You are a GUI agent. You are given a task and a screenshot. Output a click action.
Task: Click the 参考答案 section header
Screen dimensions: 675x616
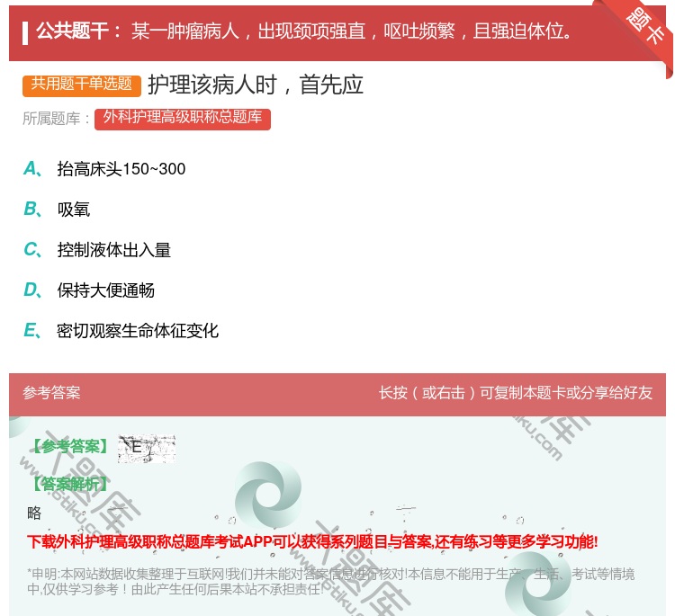pos(51,393)
